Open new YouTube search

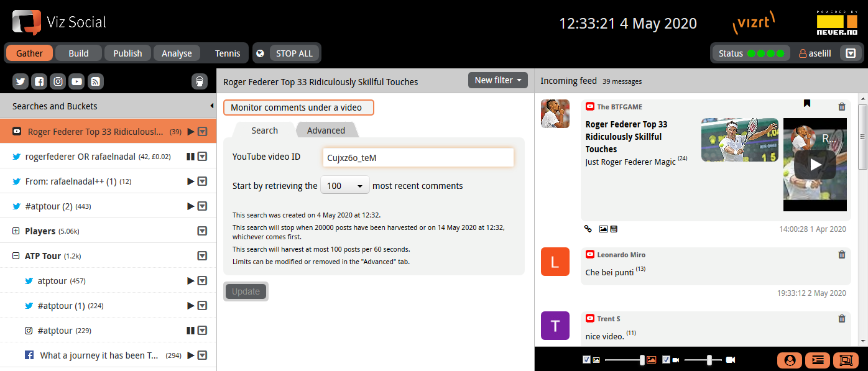[76, 81]
